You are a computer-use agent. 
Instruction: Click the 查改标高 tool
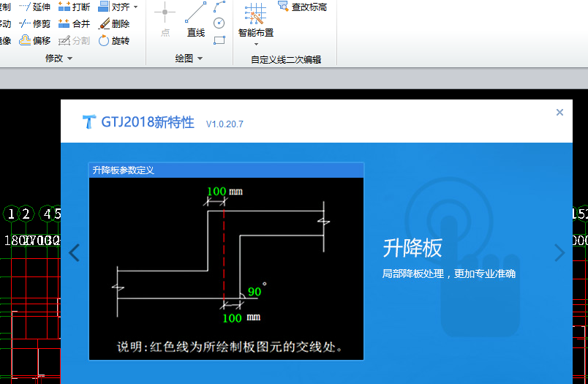302,7
